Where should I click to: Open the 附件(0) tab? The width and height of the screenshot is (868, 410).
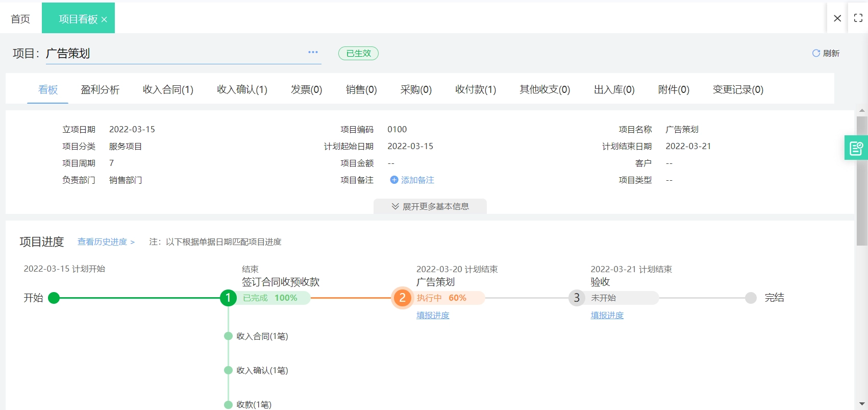tap(674, 89)
